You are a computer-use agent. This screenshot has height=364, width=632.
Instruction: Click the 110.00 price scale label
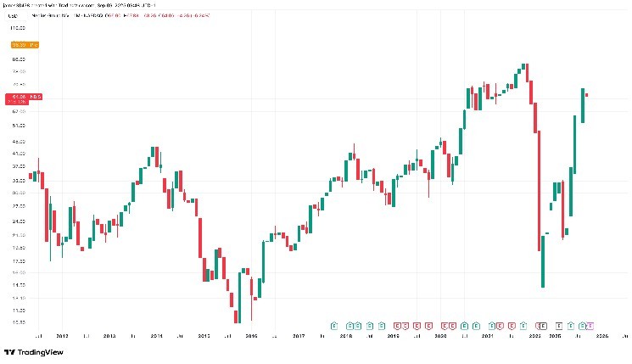point(15,27)
